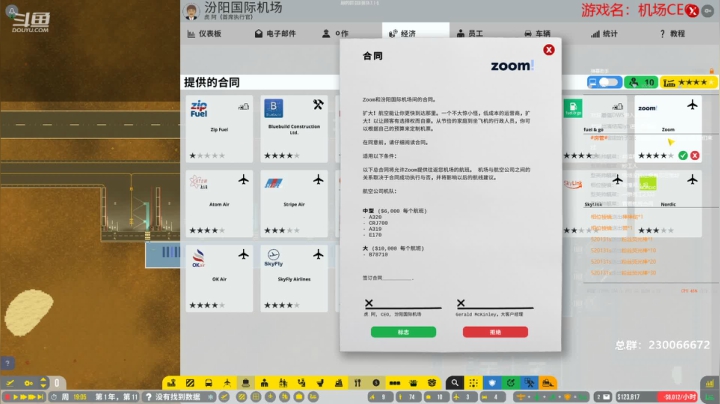720x404 pixels.
Task: Click the blue hammer-and-wrench tools icon
Action: click(x=529, y=383)
